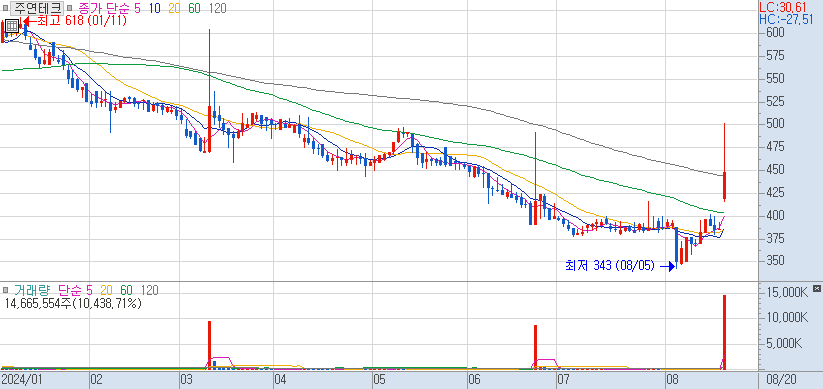Click the March volume spike bar
The image size is (823, 389).
209,344
